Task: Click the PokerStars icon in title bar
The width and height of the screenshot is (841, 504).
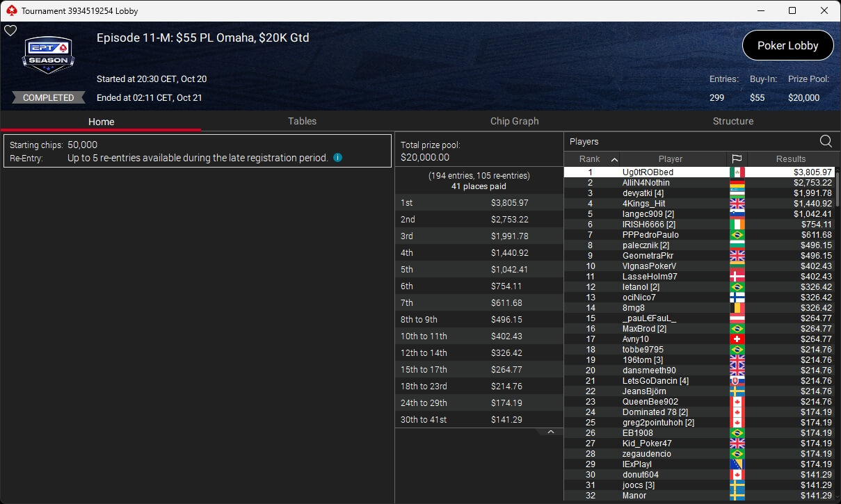Action: pos(10,11)
